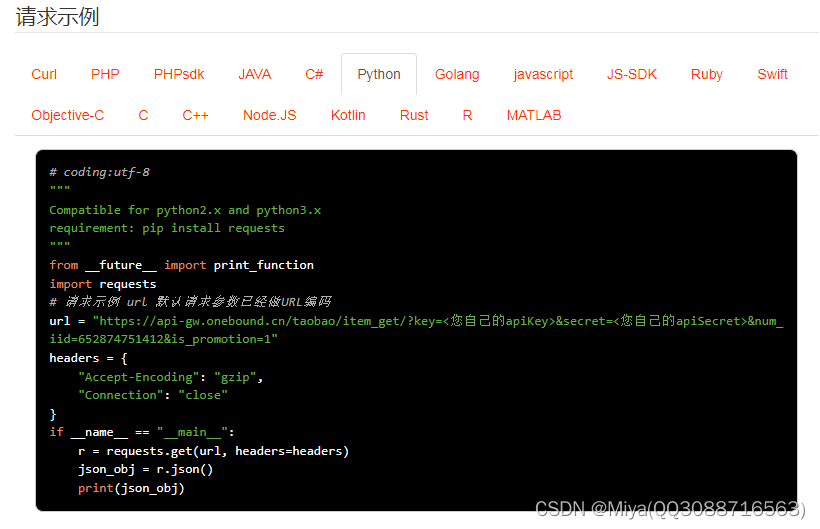Open the Swift code tab

pos(772,74)
